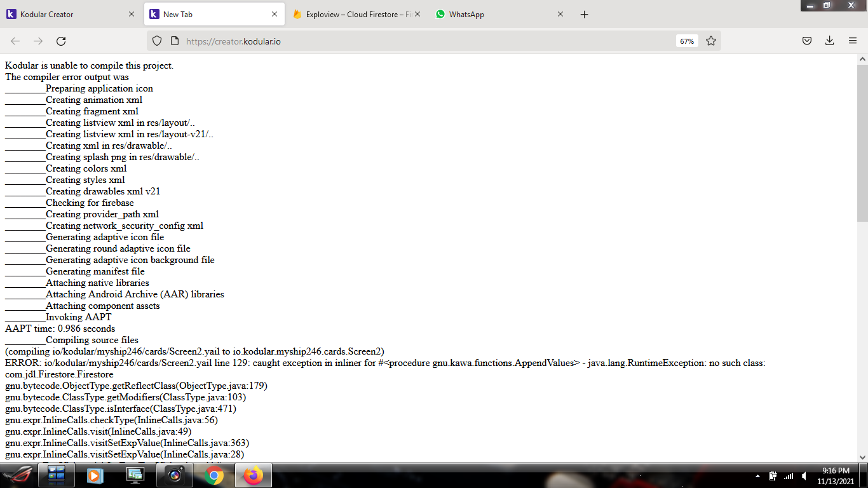Close the WhatsApp tab

[560, 14]
